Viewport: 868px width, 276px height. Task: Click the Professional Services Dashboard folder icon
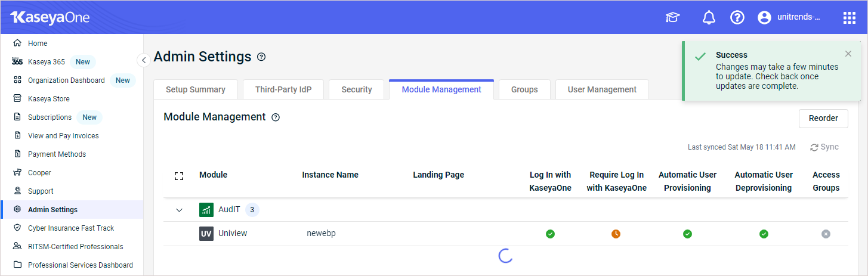(17, 265)
